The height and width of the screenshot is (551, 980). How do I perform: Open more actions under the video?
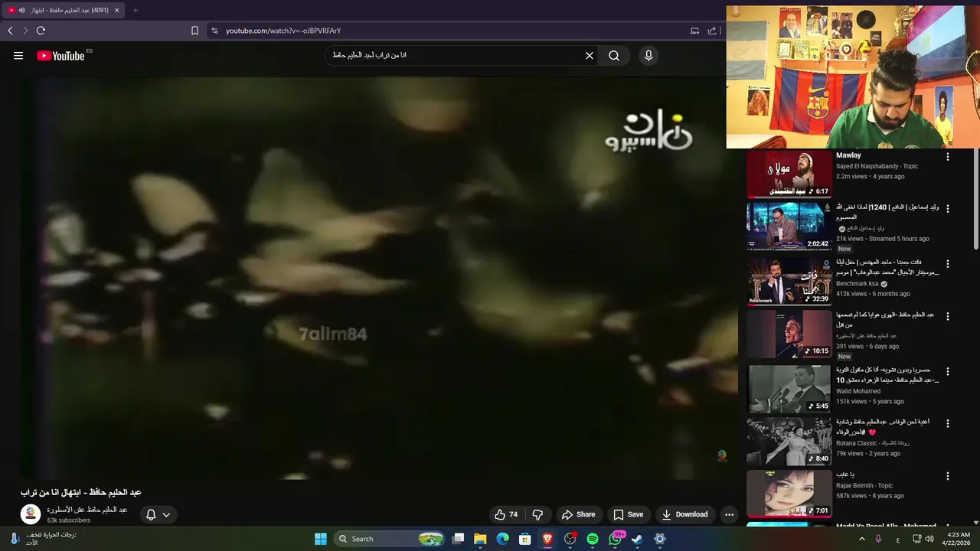[729, 514]
